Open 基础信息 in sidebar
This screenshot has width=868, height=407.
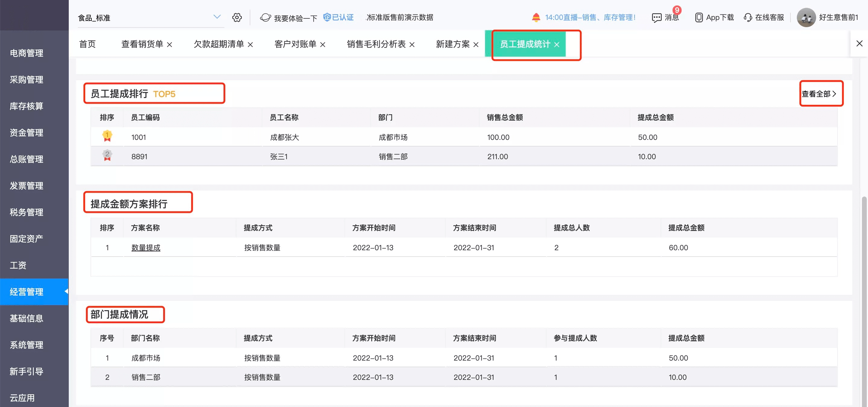tap(27, 319)
